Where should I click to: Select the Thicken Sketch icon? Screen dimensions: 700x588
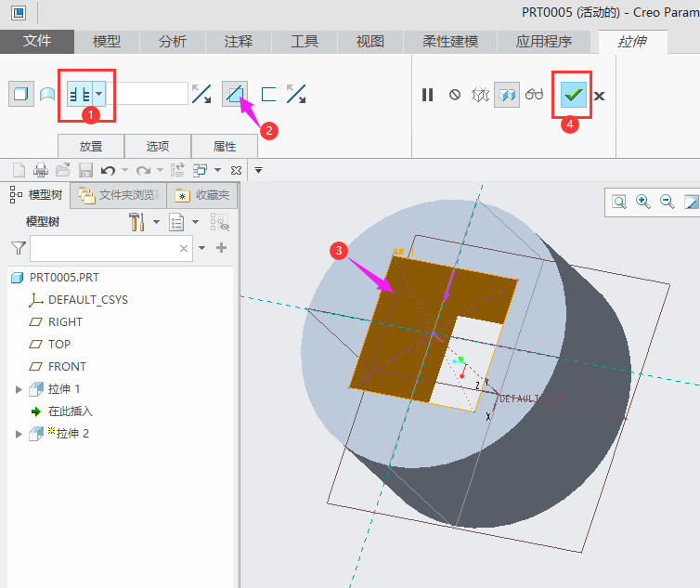click(x=269, y=94)
